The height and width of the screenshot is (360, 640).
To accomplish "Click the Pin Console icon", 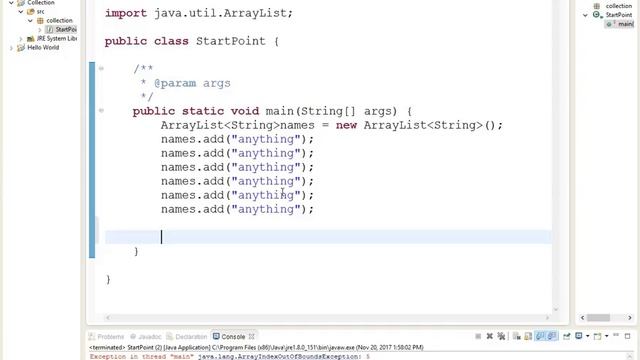I will pyautogui.click(x=567, y=336).
